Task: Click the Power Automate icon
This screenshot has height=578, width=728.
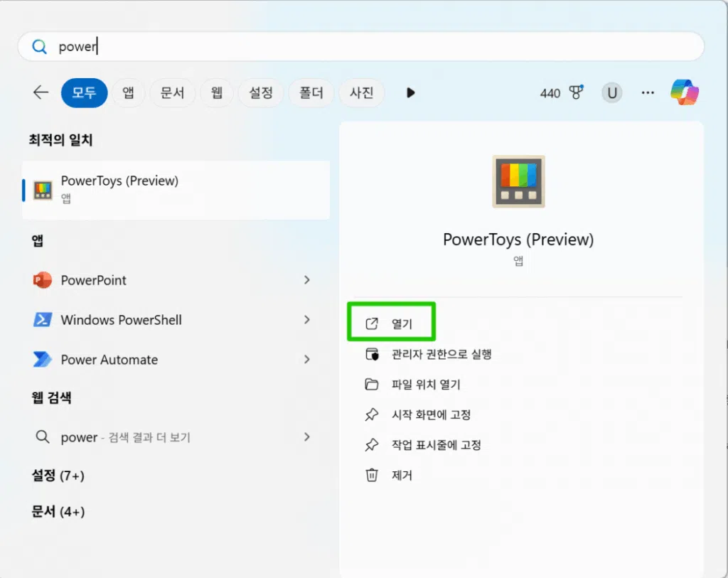Action: pos(43,360)
